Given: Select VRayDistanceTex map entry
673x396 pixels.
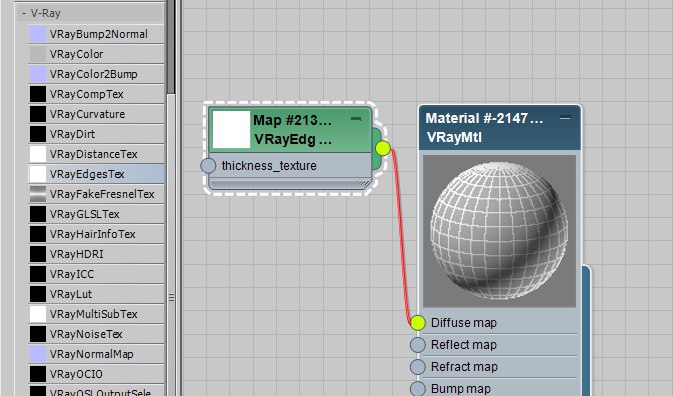Looking at the screenshot, I should 96,154.
